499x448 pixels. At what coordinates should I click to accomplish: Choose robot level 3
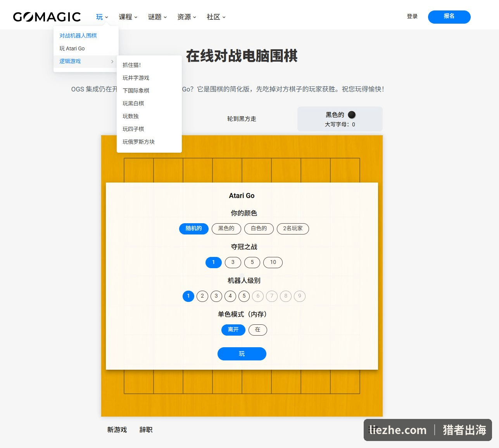[216, 296]
